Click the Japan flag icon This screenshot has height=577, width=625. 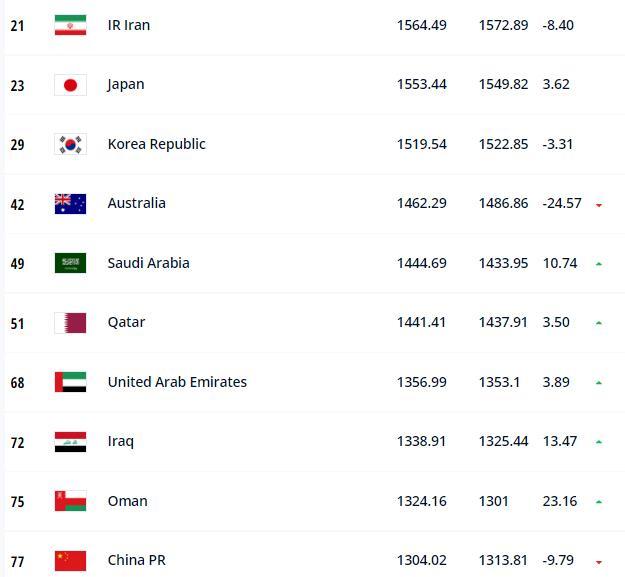pos(70,85)
